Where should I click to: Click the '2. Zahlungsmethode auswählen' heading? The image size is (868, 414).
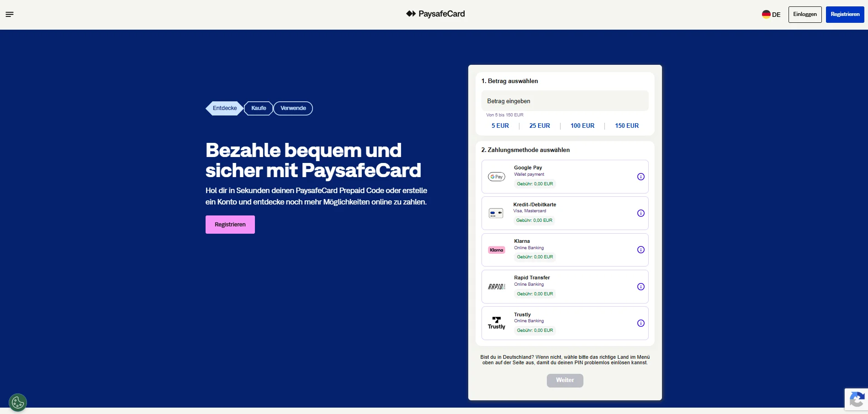tap(525, 150)
